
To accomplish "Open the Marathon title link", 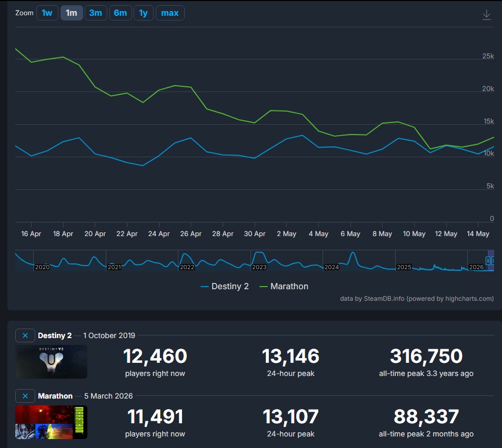I will coord(55,396).
